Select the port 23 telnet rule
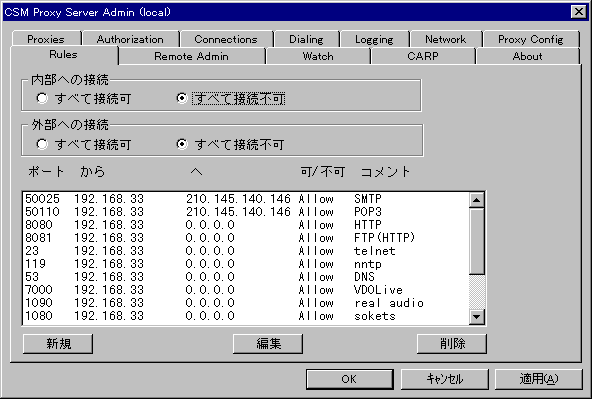 click(x=245, y=251)
